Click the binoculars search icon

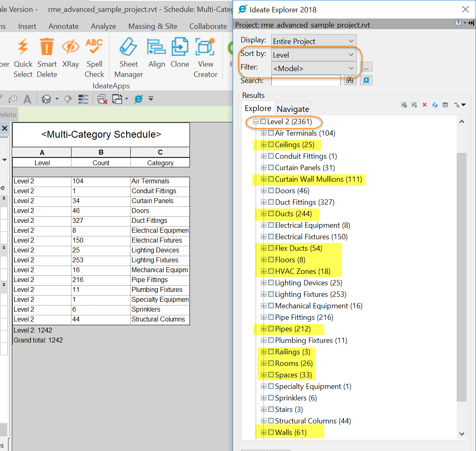coord(350,80)
